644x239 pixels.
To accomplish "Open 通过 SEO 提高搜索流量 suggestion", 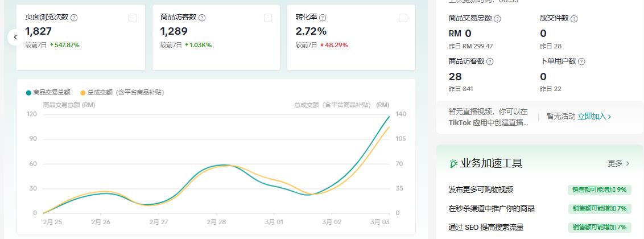I will tap(486, 227).
